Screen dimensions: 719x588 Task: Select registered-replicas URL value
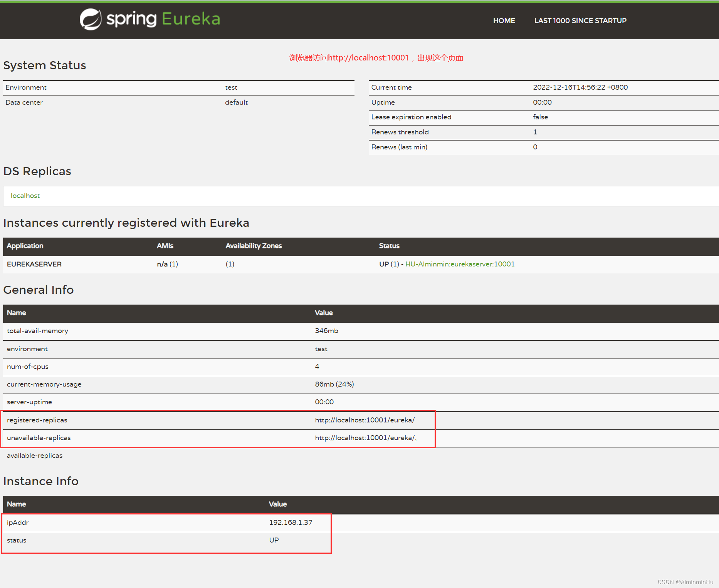point(365,420)
